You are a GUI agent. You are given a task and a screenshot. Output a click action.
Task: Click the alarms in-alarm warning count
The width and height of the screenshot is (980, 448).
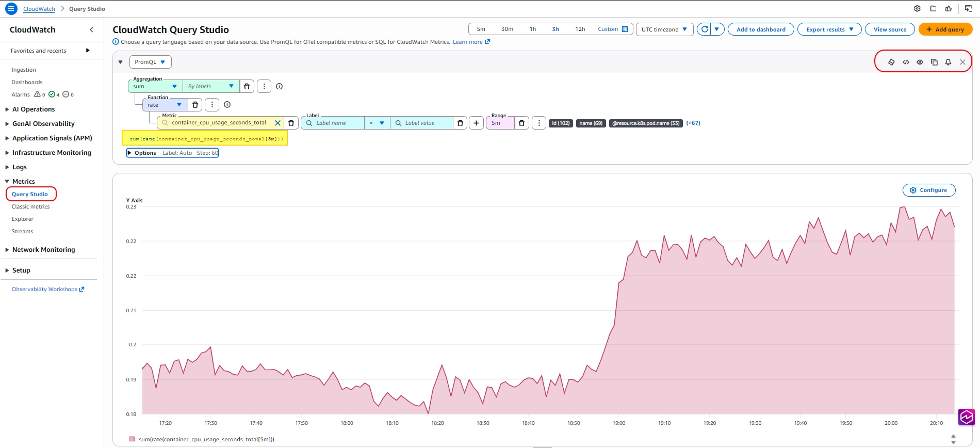[x=40, y=94]
